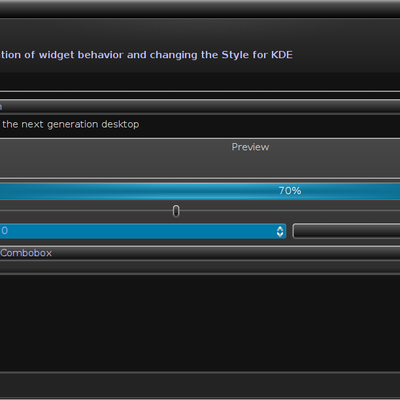
Task: Select the Preview group box title
Action: pos(250,147)
